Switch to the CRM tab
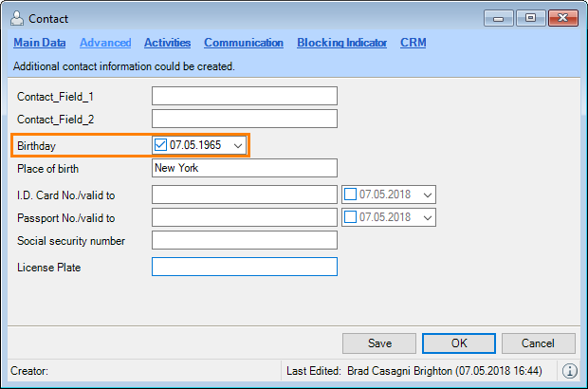This screenshot has height=389, width=588. tap(413, 43)
